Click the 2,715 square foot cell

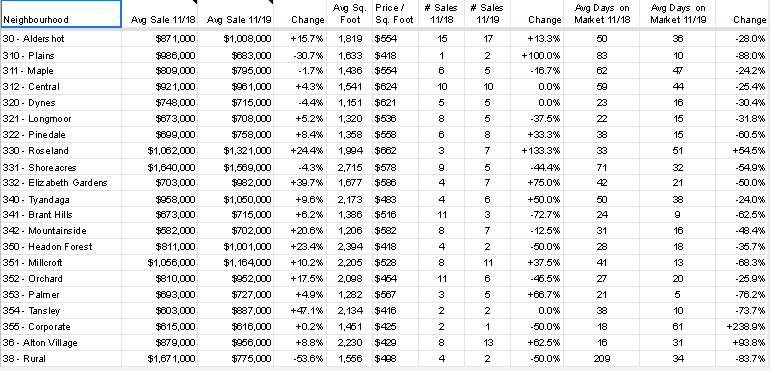pyautogui.click(x=350, y=168)
